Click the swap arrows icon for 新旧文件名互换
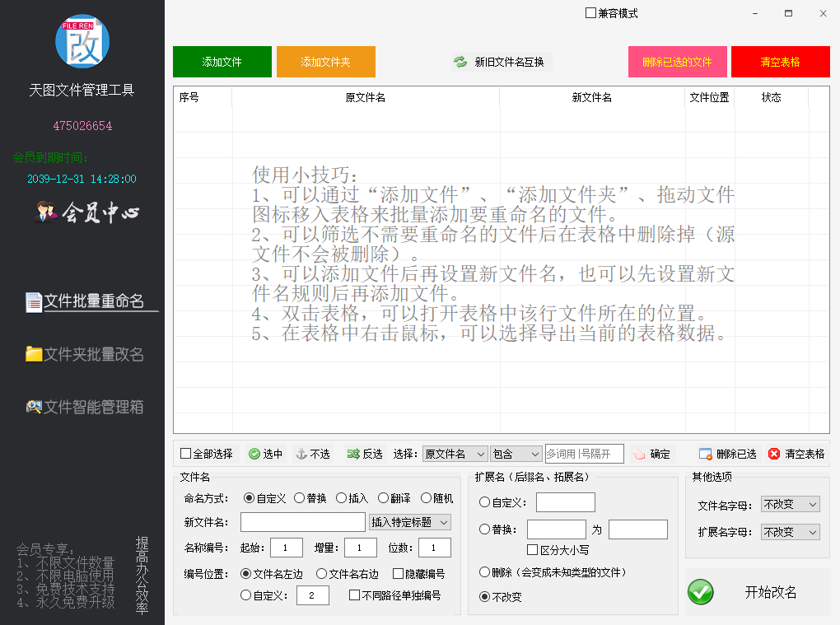The width and height of the screenshot is (840, 625). point(460,62)
